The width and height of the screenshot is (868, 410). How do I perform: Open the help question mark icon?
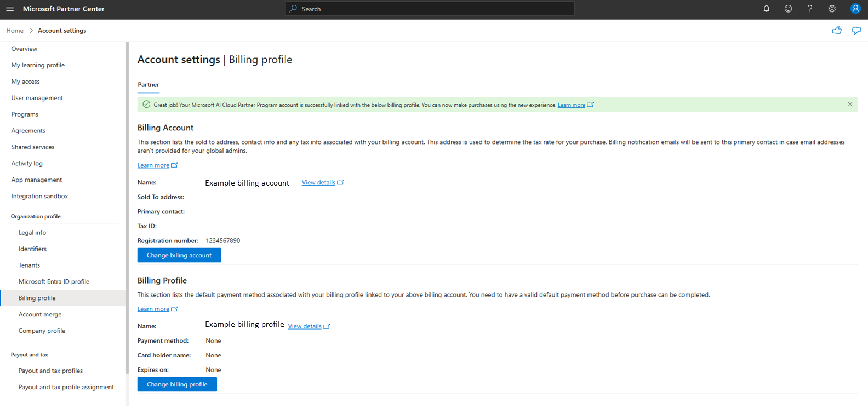point(810,9)
